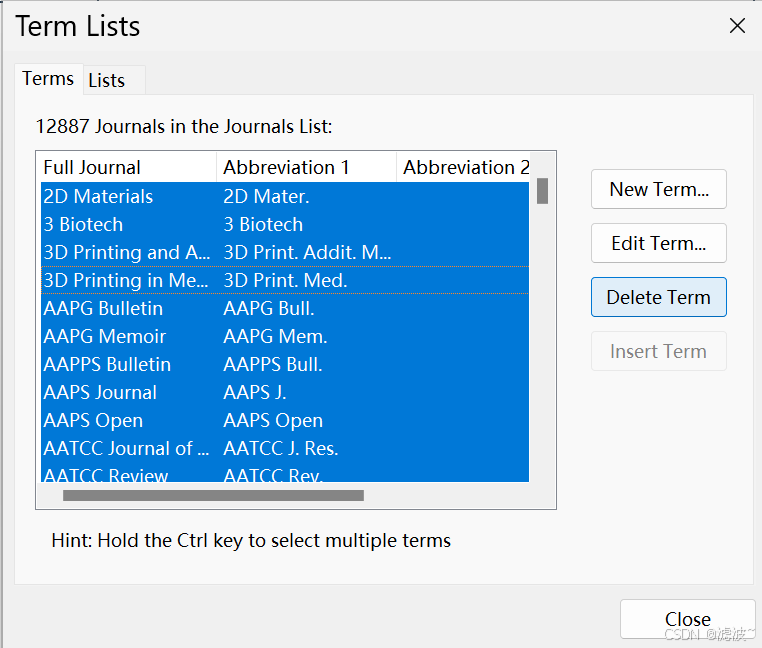Viewport: 762px width, 648px height.
Task: Open the Lists tab
Action: [107, 81]
